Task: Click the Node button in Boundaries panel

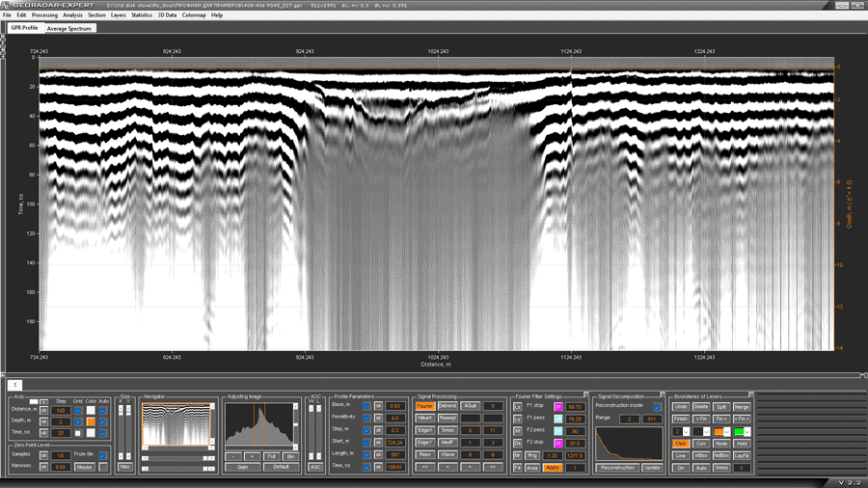Action: coord(722,443)
